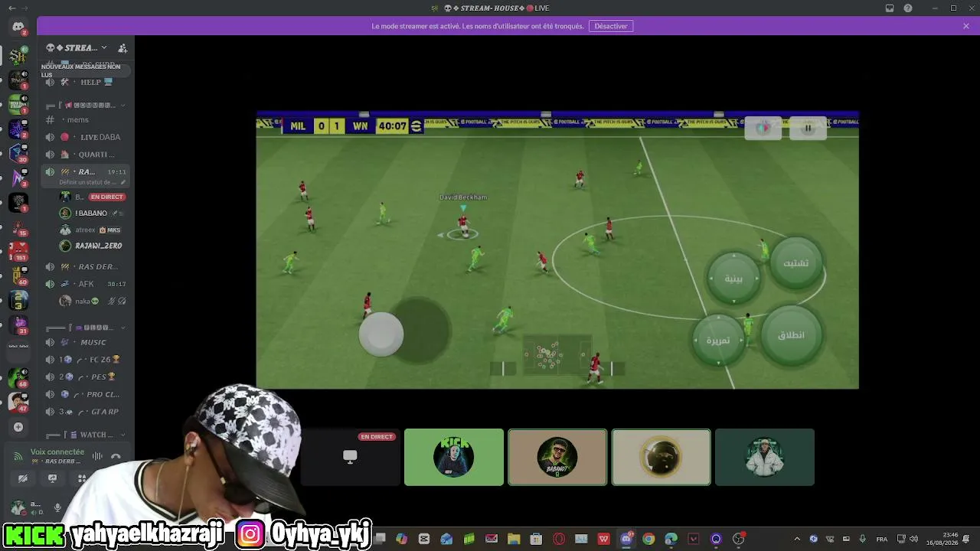The height and width of the screenshot is (551, 980).
Task: Join the LIVE DABA voice channel
Action: 86,137
